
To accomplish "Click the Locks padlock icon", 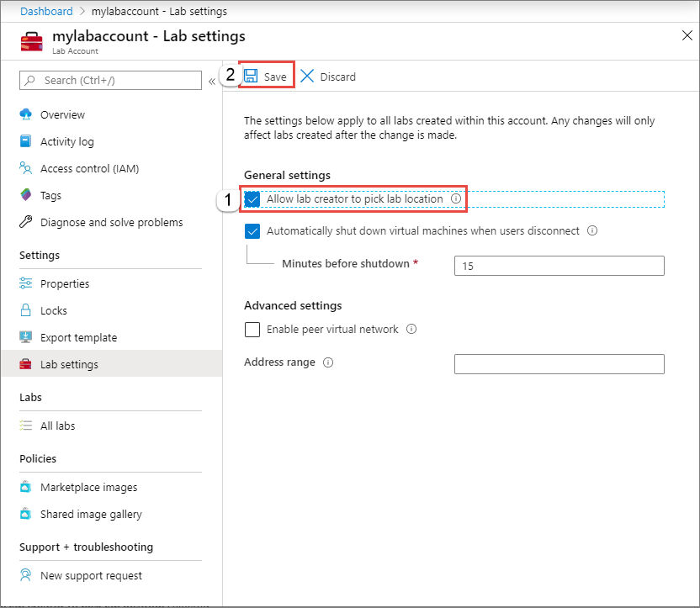I will tap(26, 310).
